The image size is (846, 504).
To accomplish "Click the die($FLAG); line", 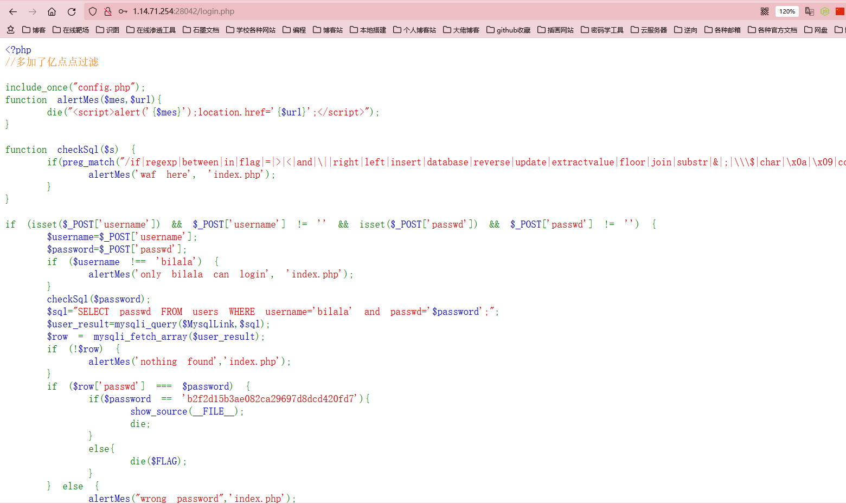I will click(x=158, y=461).
